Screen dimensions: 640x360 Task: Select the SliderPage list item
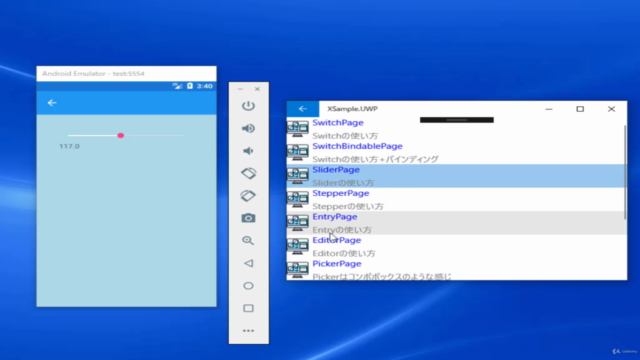click(456, 176)
